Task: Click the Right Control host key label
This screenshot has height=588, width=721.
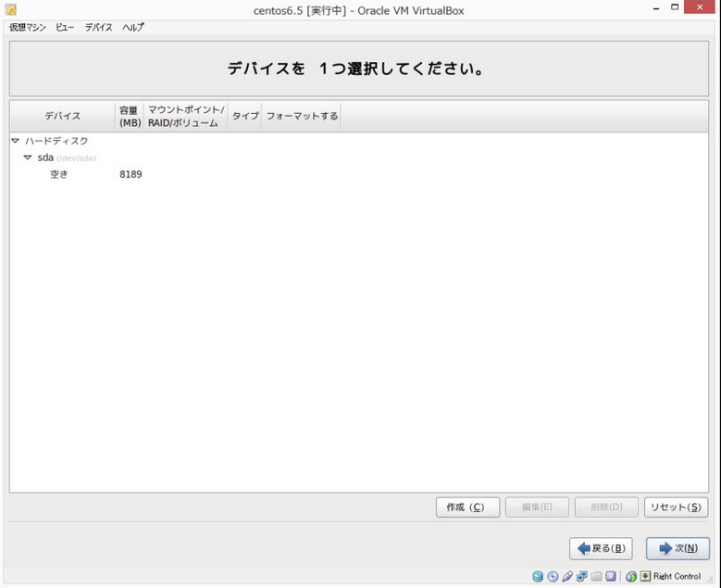Action: (677, 576)
